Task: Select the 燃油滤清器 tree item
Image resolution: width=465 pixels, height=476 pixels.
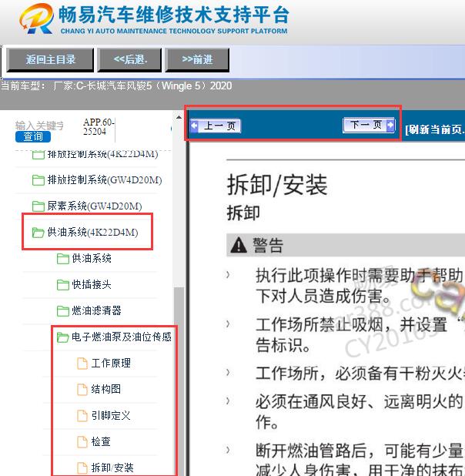Action: coord(96,310)
